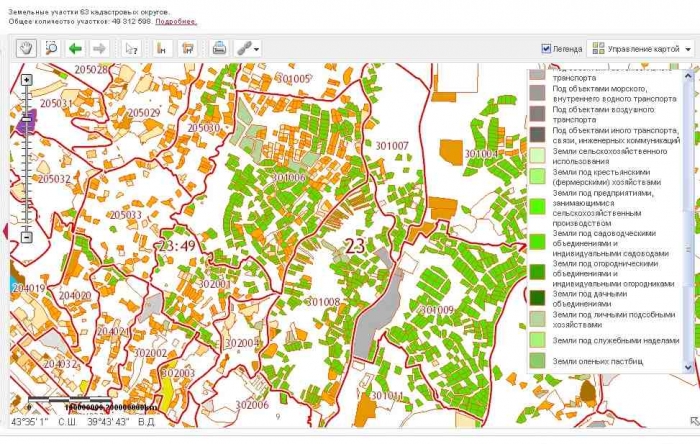Viewport: 700px width, 444px height.
Task: Print the current map view
Action: point(219,48)
